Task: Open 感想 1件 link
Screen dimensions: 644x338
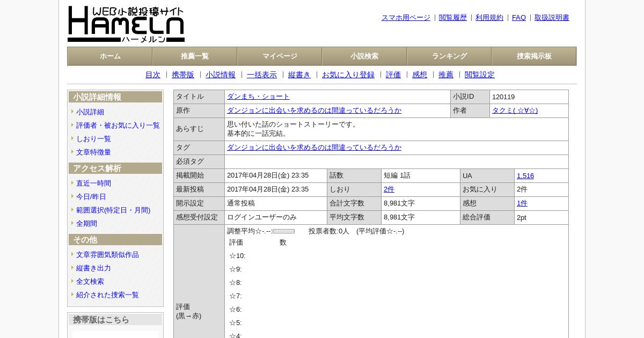Action: point(522,203)
